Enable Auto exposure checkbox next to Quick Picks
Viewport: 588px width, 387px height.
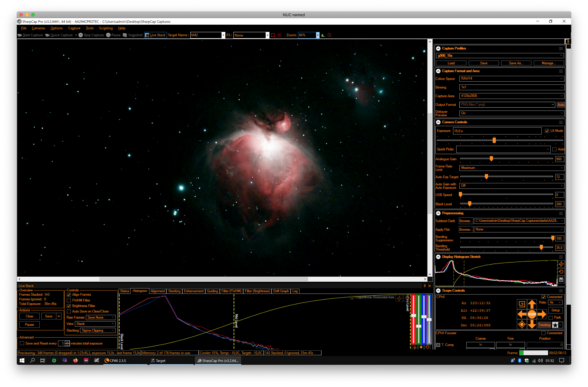coord(554,149)
